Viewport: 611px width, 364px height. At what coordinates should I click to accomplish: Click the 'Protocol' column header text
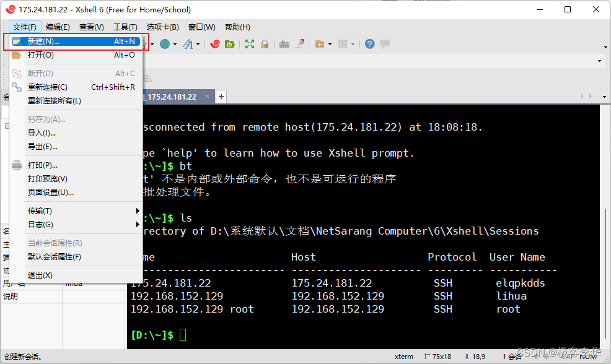[452, 257]
